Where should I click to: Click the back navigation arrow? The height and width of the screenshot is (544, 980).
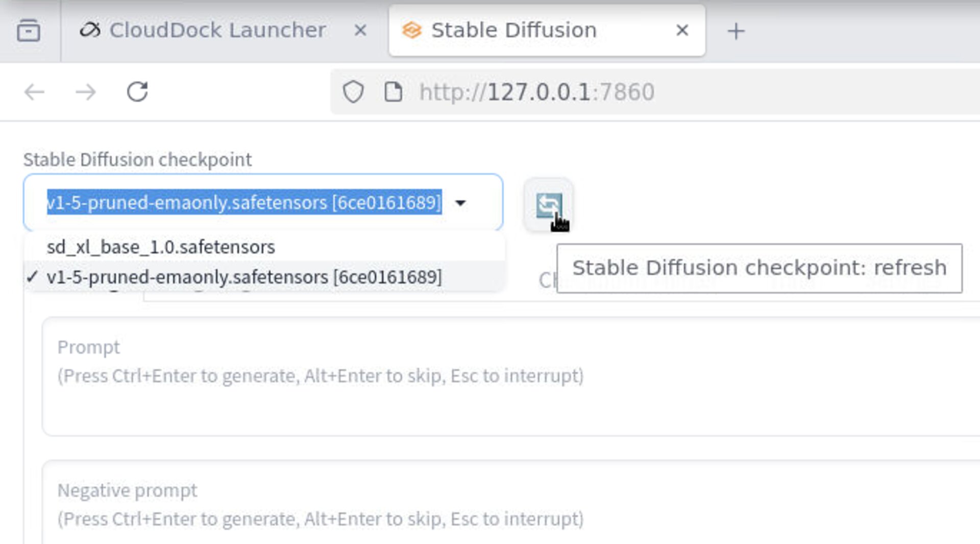pyautogui.click(x=34, y=92)
